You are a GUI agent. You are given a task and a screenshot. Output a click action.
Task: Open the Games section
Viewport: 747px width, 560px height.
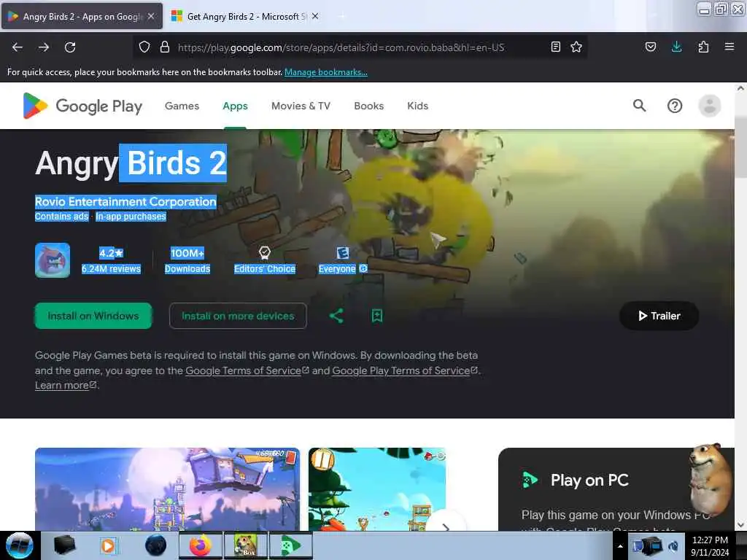pos(182,106)
